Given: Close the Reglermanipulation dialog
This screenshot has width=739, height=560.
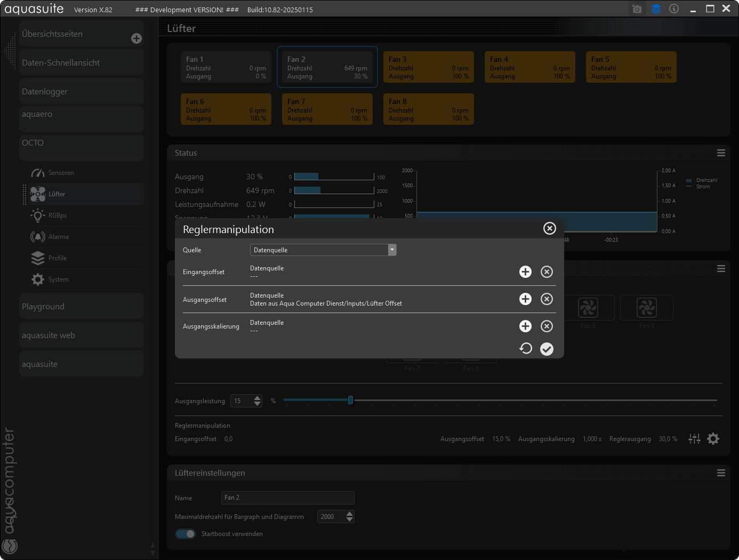Looking at the screenshot, I should click(x=549, y=228).
